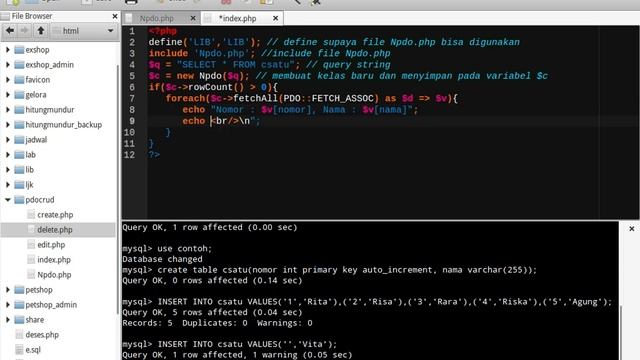Viewport: 640px width, 360px height.
Task: Expand the exshop folder
Action: 8,50
